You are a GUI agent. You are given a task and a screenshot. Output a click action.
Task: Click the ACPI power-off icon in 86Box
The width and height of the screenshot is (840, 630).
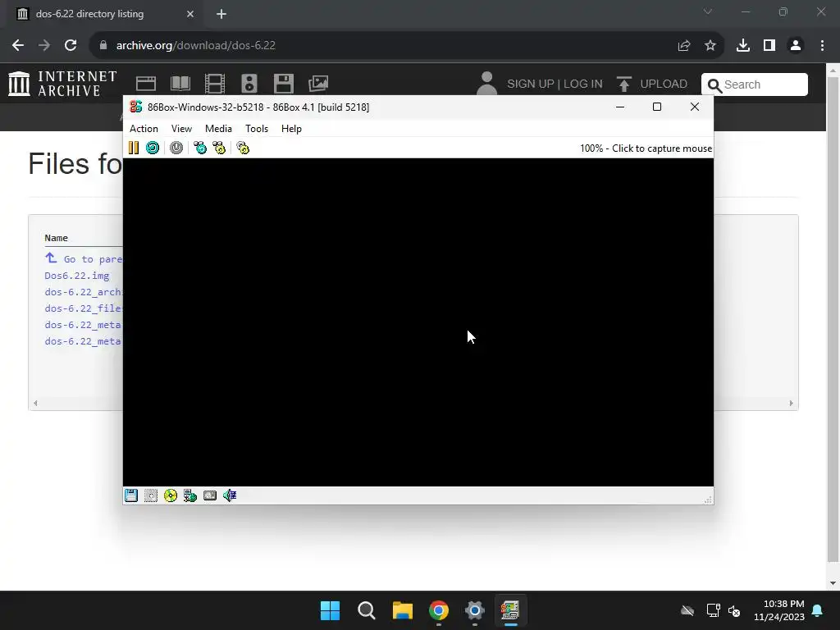click(176, 148)
